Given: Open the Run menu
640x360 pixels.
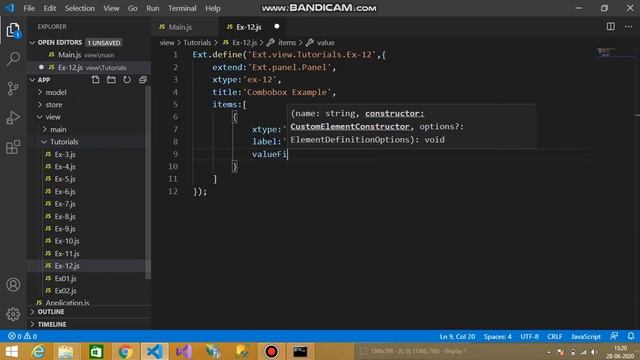Looking at the screenshot, I should (153, 8).
